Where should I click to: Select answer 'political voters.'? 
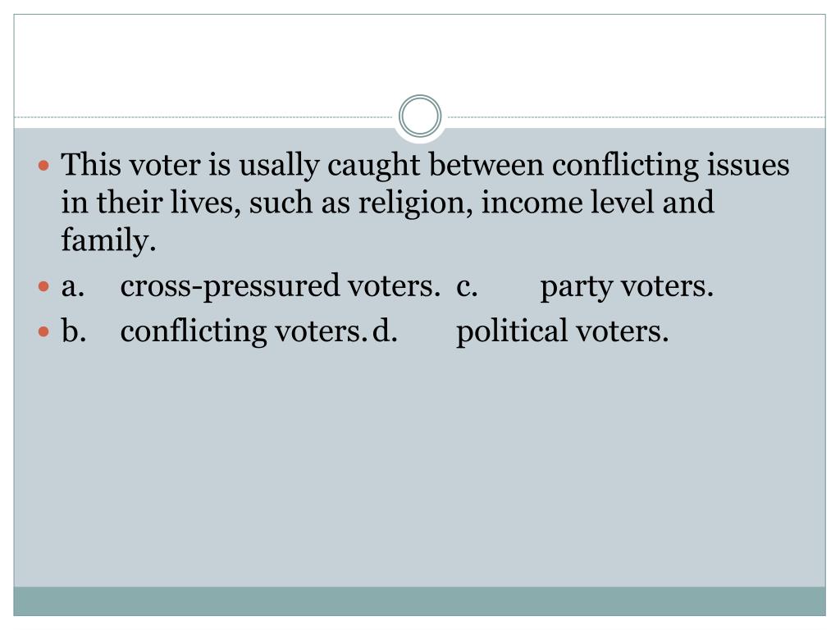click(563, 331)
